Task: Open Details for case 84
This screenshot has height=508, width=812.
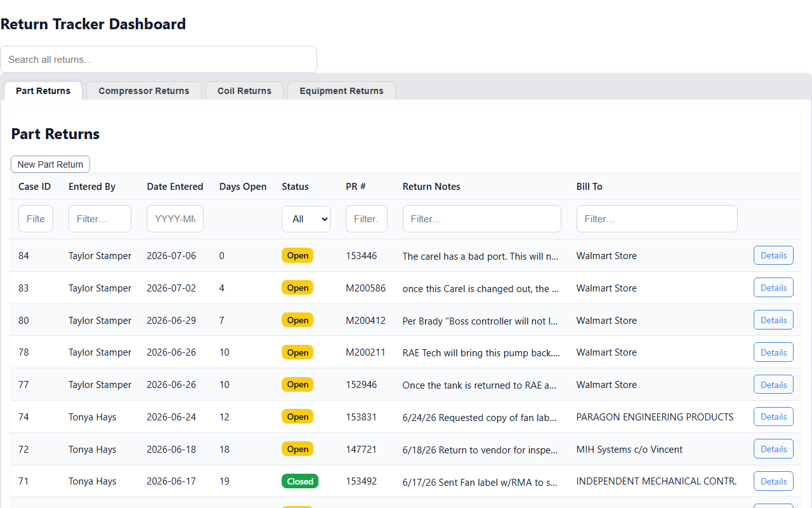Action: [x=773, y=255]
